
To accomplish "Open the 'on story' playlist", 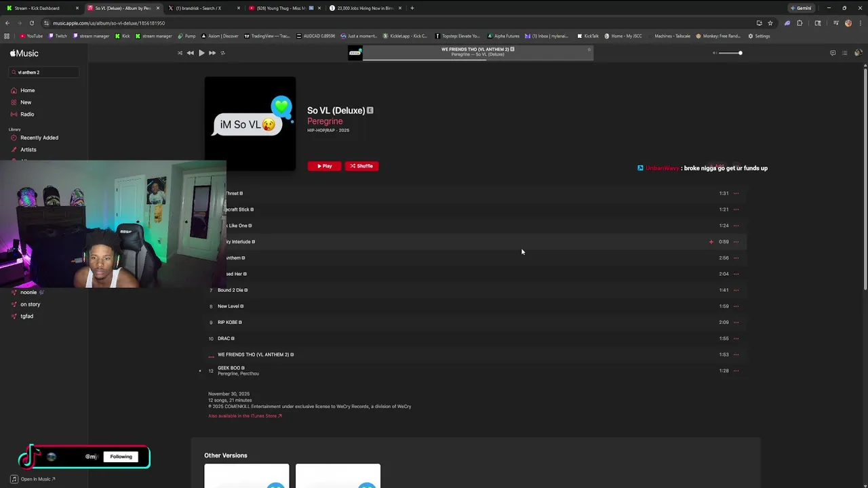I will click(30, 304).
